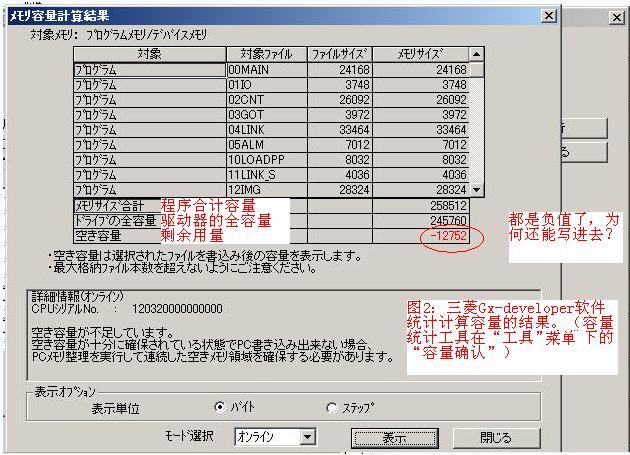Select the ステップ display unit radio button
This screenshot has height=455, width=630.
coord(332,408)
